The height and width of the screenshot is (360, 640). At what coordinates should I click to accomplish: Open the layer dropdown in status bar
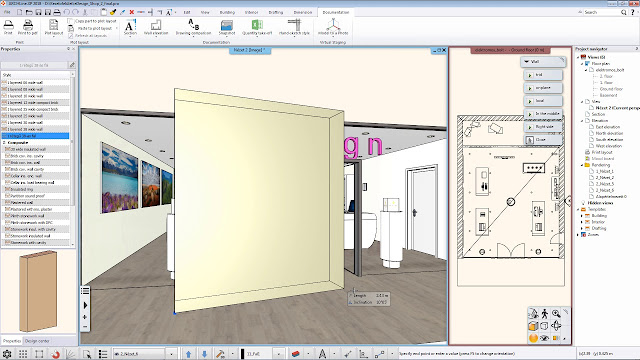171,354
